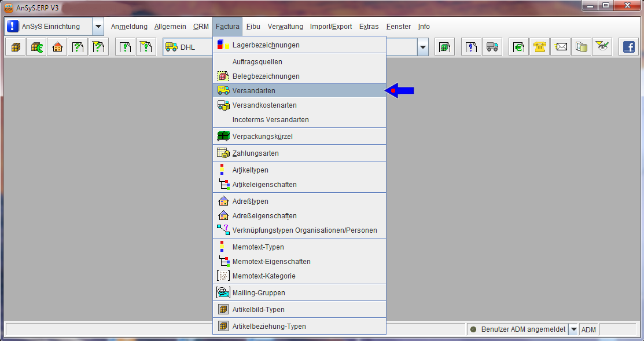Viewport: 644px width, 341px height.
Task: Open the Verwaltung menu
Action: click(285, 27)
